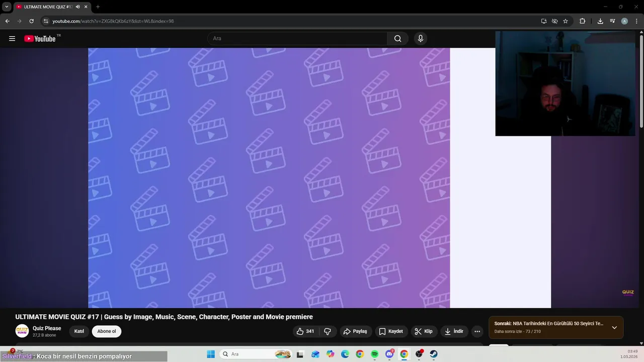Like the video with thumbs up
Screen dimensions: 644x362
click(x=305, y=331)
